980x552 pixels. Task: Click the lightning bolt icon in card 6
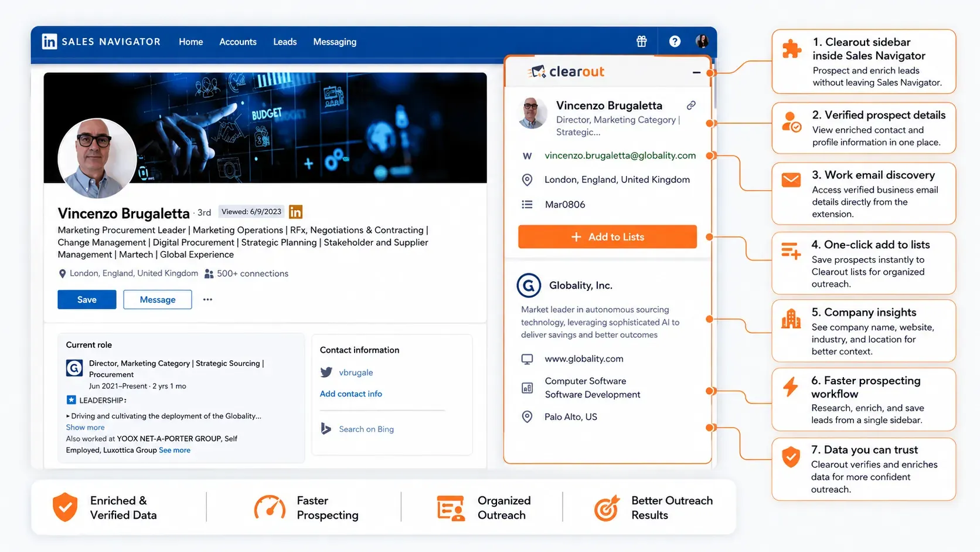[791, 387]
